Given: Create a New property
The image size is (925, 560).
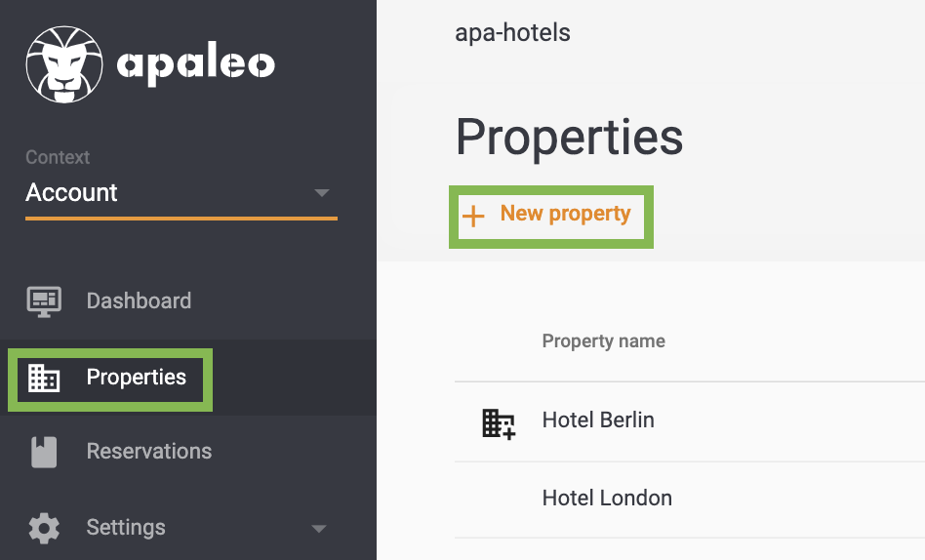Looking at the screenshot, I should (x=551, y=216).
